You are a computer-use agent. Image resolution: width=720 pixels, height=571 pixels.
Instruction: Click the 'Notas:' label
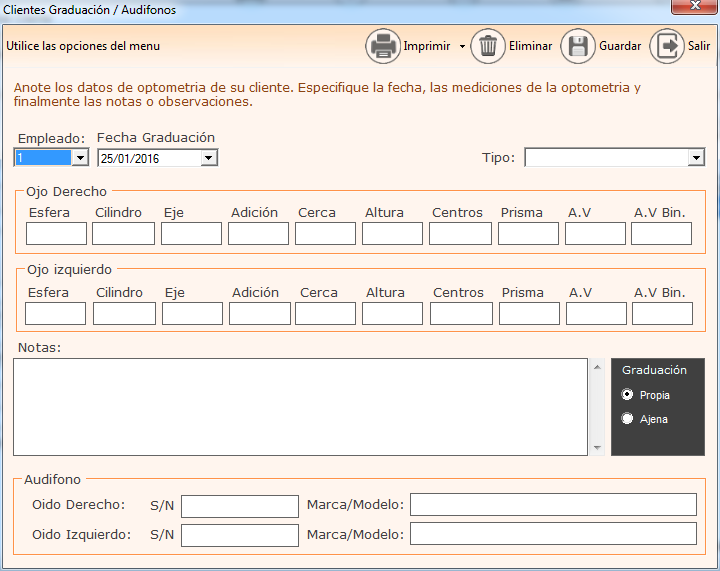click(39, 347)
